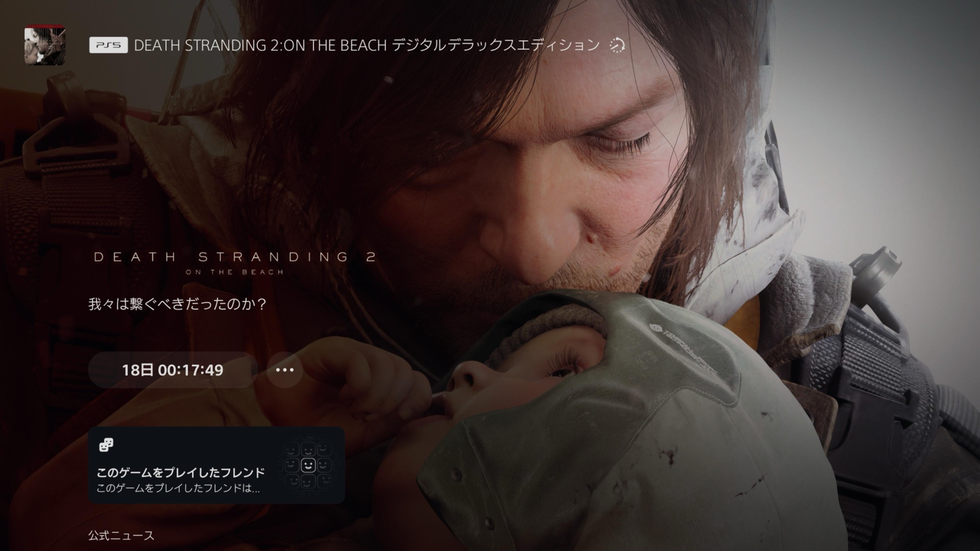Click the two-faces friends icon in the card
This screenshot has width=980, height=551.
(106, 445)
